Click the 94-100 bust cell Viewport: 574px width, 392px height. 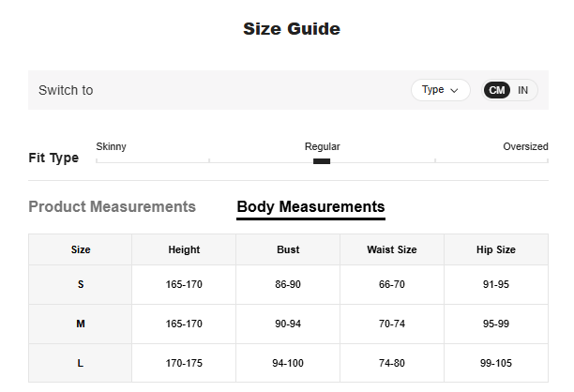coord(288,362)
